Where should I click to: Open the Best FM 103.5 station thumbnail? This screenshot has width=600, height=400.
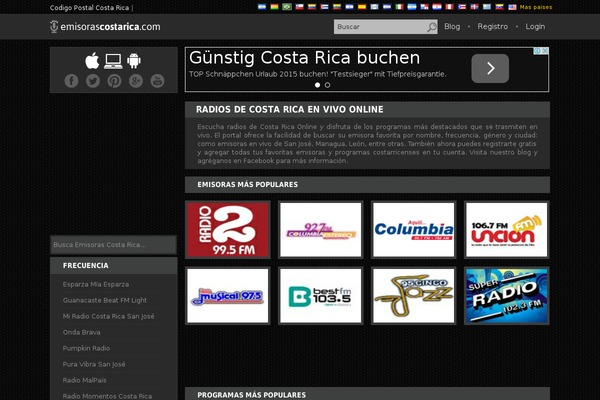click(320, 295)
